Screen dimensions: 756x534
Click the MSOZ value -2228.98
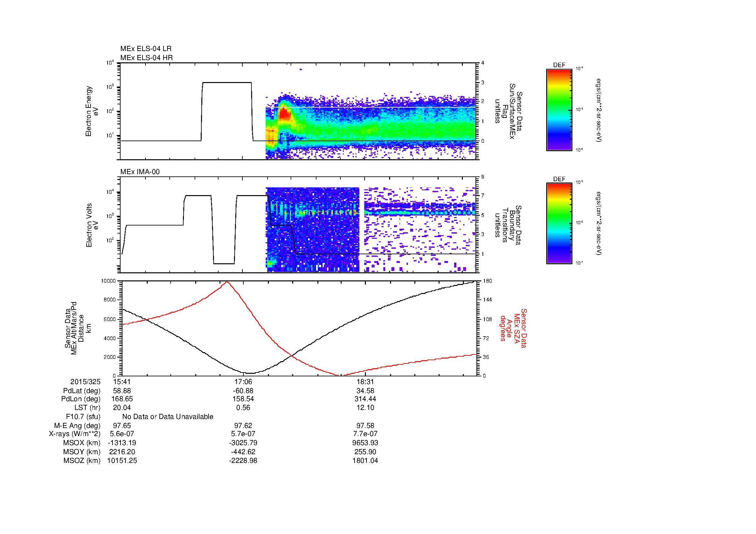pos(243,461)
